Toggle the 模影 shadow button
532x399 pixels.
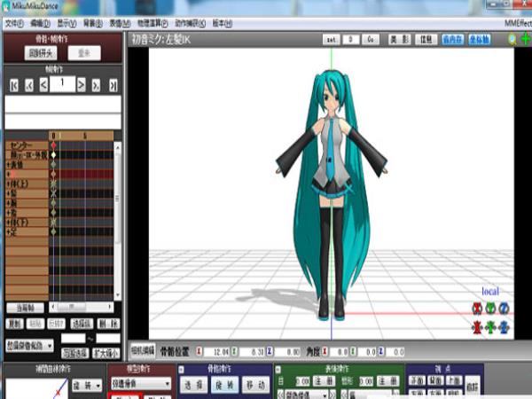click(400, 40)
